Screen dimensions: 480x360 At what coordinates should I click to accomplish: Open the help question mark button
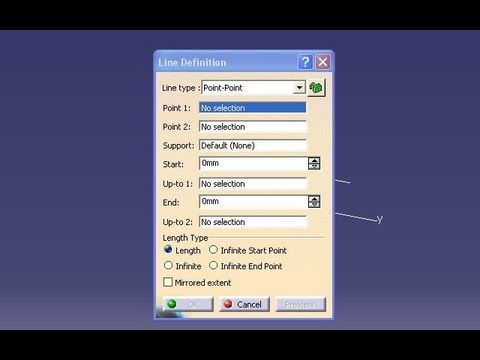point(305,62)
